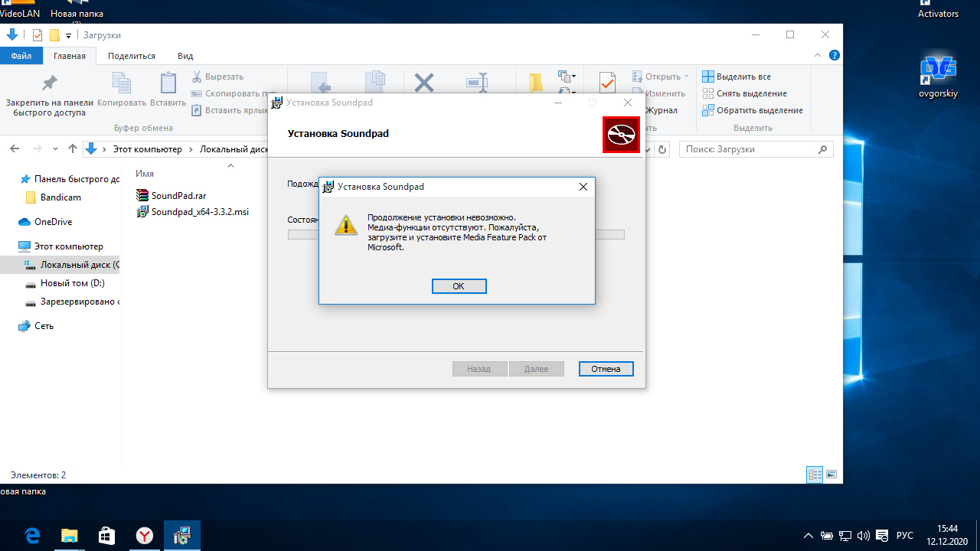The image size is (980, 551).
Task: Click Вырезать in the Explorer ribbon
Action: 218,77
